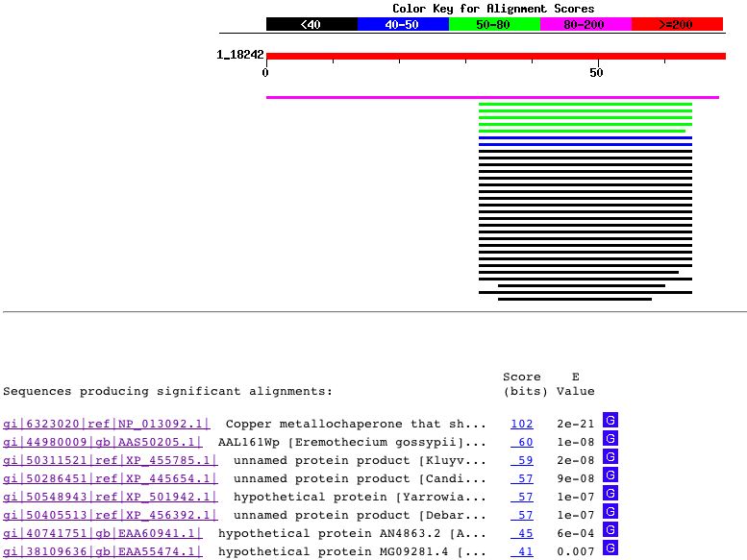Click the G icon for NP_013092.1 row

click(x=610, y=421)
